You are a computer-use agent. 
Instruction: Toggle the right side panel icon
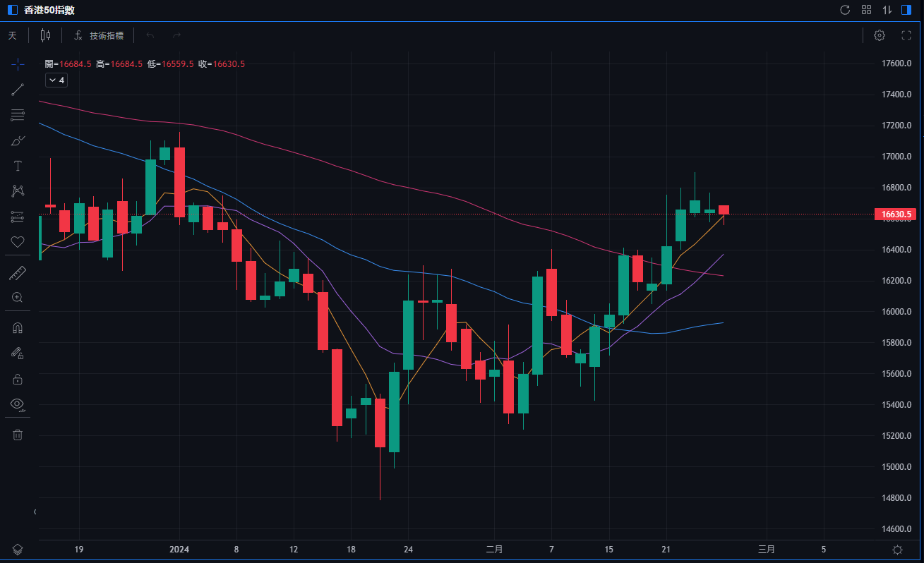coord(906,10)
